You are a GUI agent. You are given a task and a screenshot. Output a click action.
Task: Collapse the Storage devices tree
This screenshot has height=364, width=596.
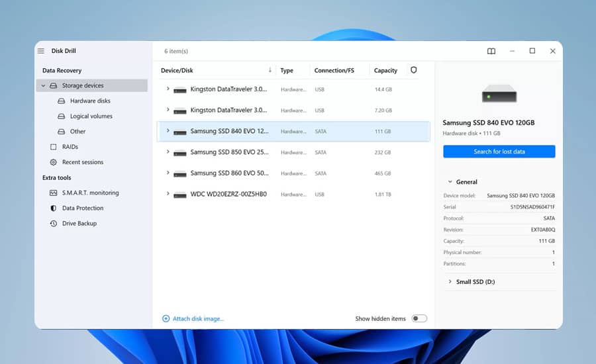(x=43, y=85)
